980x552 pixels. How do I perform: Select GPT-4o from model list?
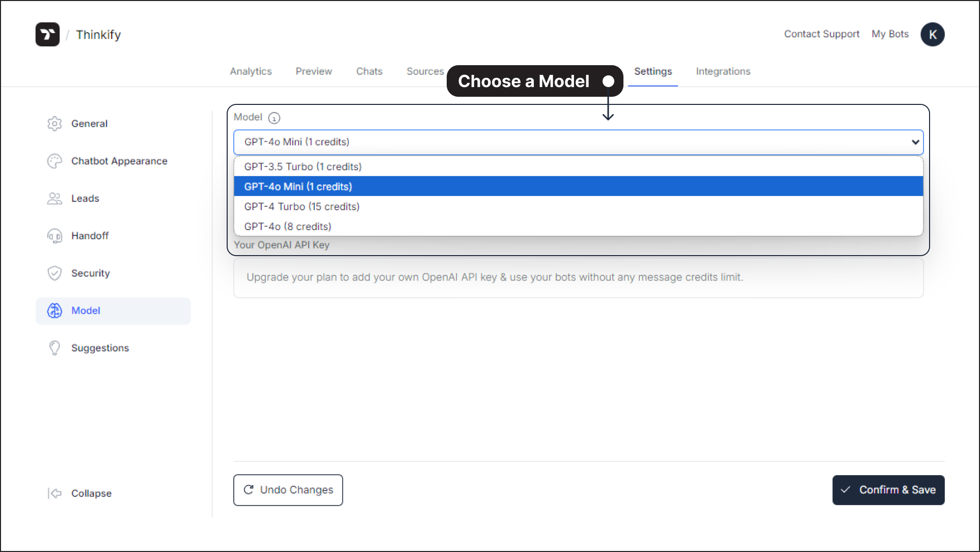(x=287, y=226)
